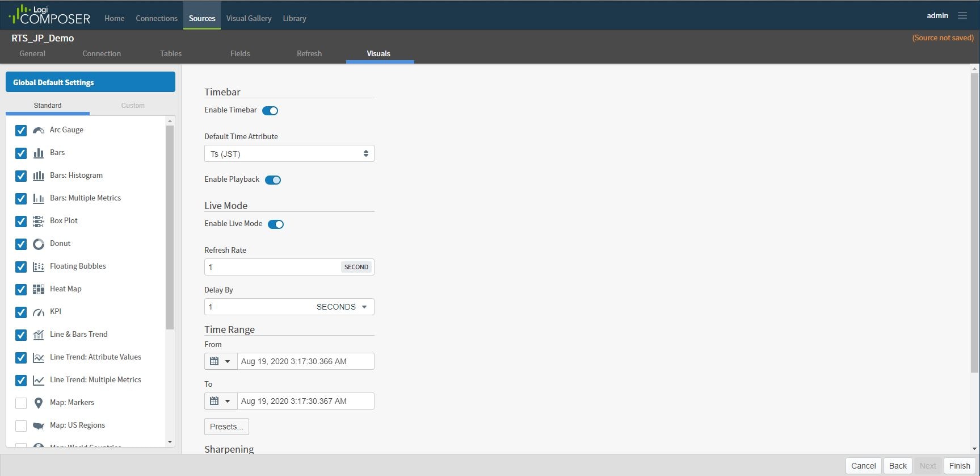Uncheck the Bars checkbox
Screen dimensions: 980x476
coord(21,153)
